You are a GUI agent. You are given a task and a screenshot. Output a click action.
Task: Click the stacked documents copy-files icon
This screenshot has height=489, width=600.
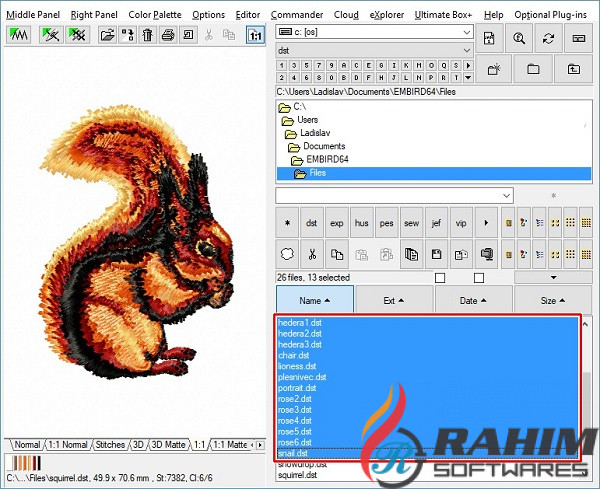point(411,254)
